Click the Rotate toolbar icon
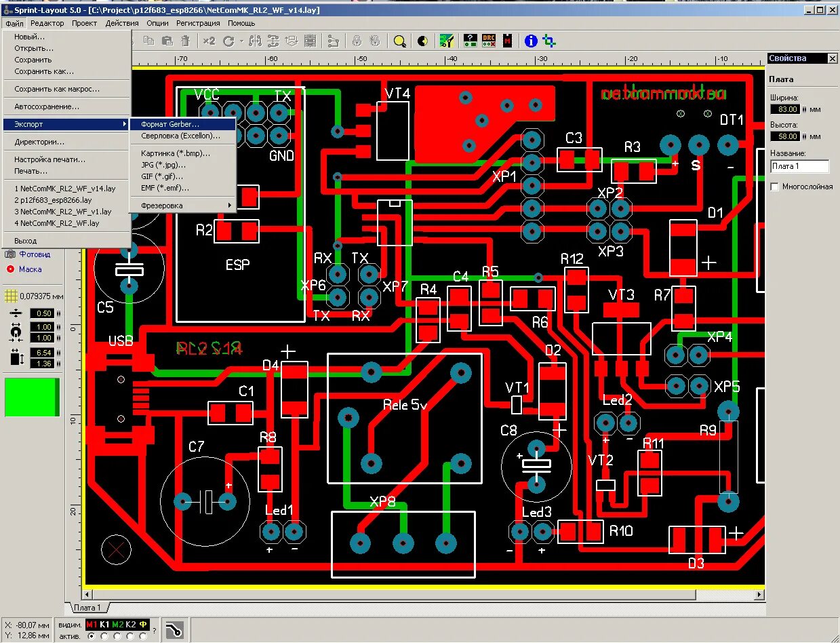840x643 pixels. click(228, 41)
